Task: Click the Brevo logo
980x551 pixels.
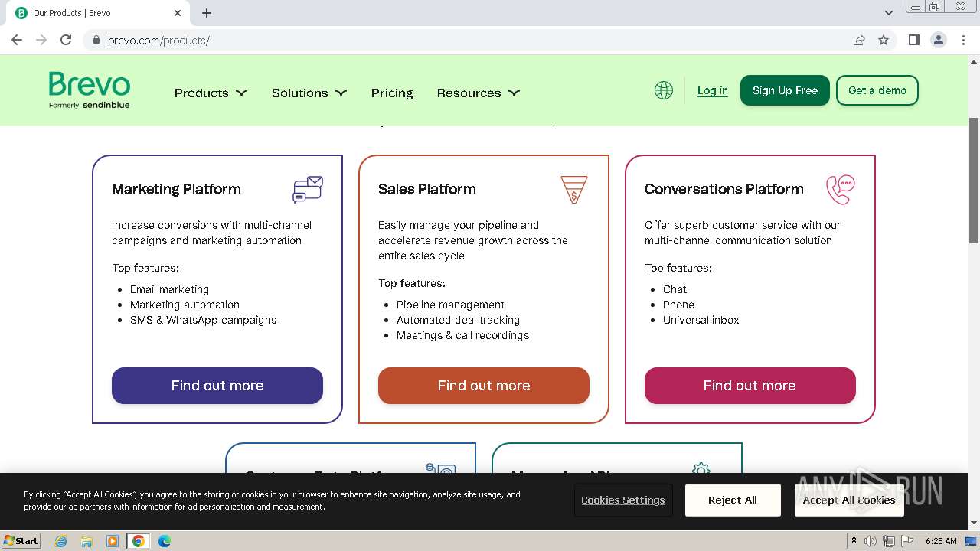Action: pos(90,90)
